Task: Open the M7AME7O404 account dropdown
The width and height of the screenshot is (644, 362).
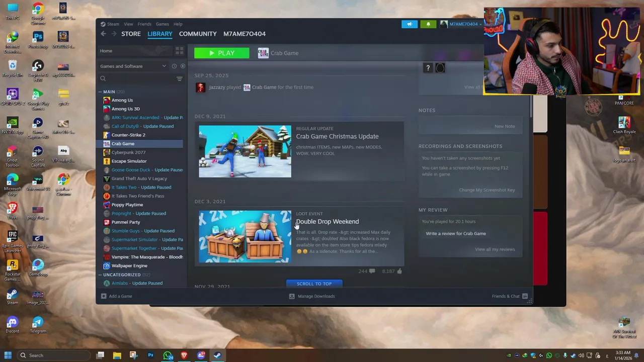Action: coord(461,24)
